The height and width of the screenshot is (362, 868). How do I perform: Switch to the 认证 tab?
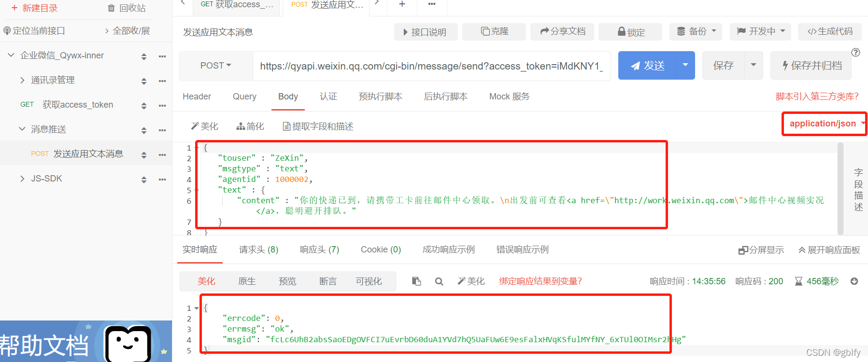[328, 97]
